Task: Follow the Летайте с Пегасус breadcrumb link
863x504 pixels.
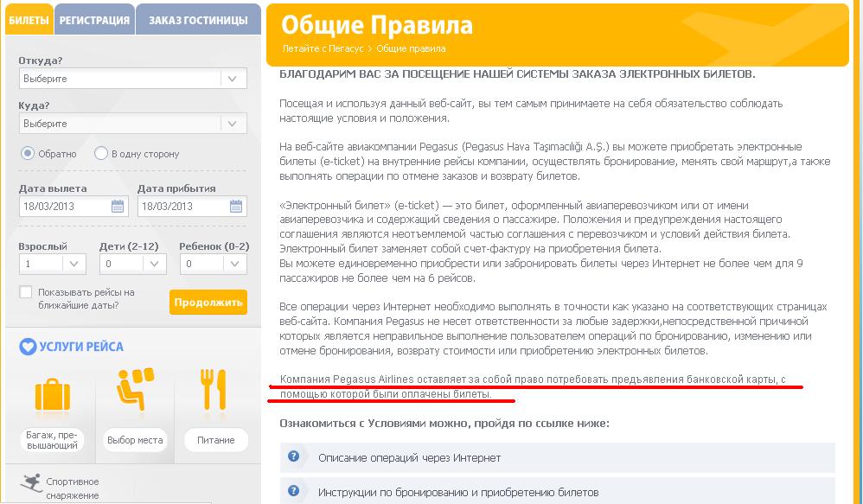Action: pyautogui.click(x=323, y=48)
